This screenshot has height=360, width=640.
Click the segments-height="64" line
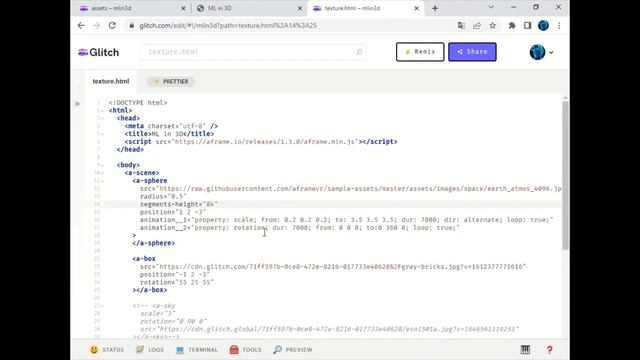coord(179,204)
